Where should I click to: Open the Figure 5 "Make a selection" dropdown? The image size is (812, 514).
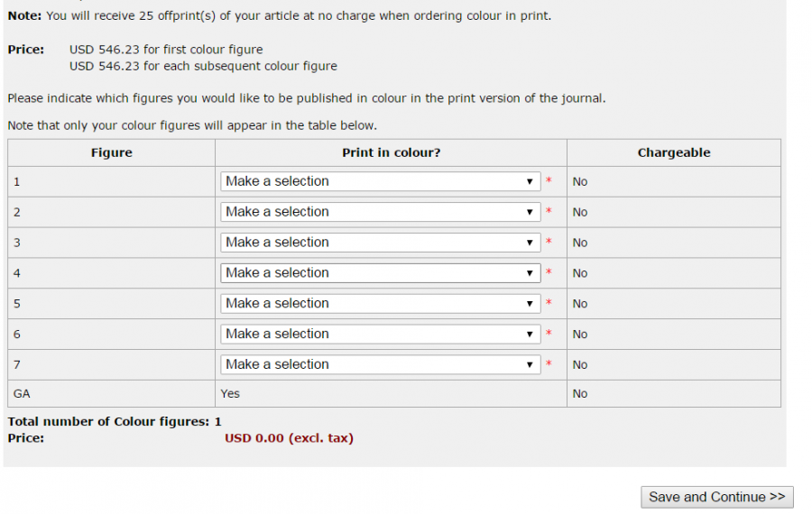(380, 304)
